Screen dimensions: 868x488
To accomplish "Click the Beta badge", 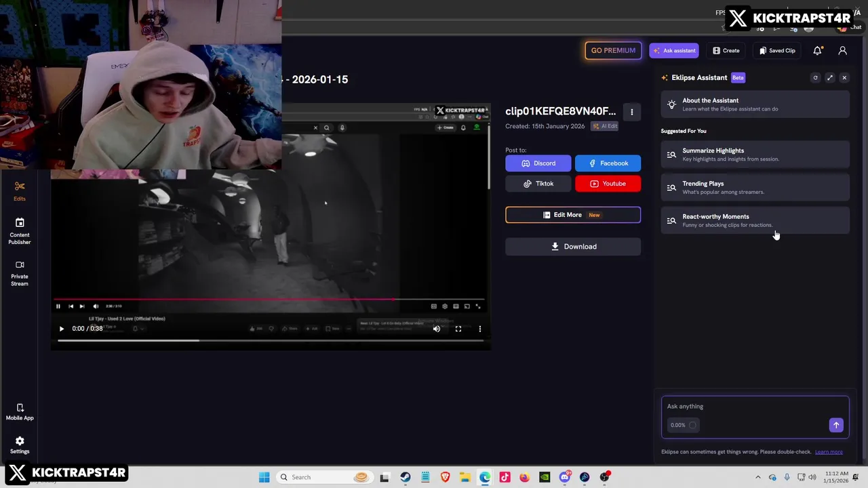I will [738, 78].
